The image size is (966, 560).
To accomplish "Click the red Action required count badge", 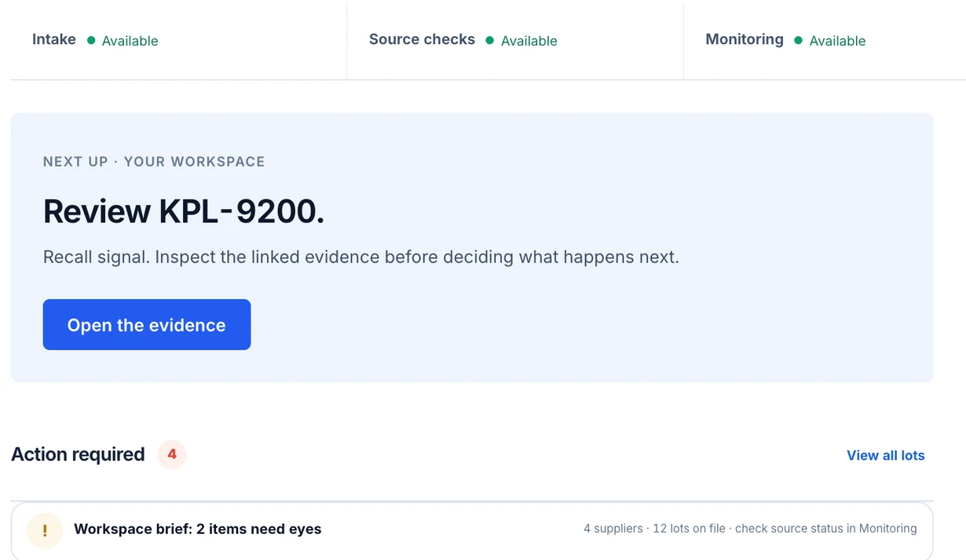I will pyautogui.click(x=172, y=454).
